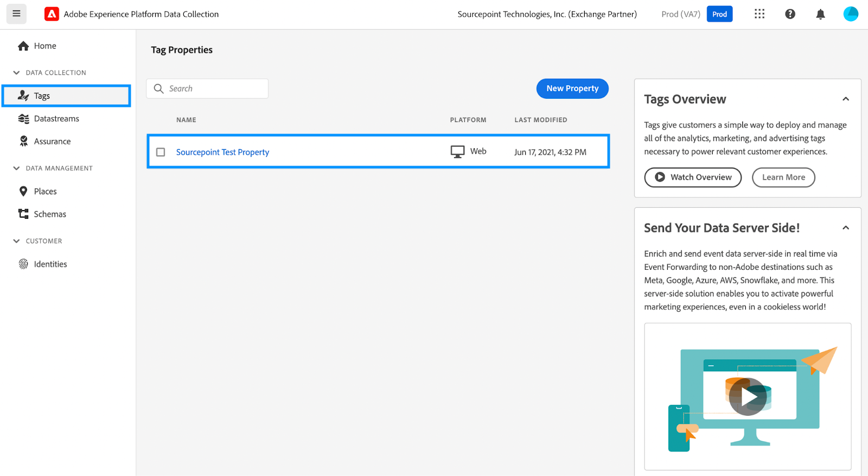868x476 pixels.
Task: Check the Sourcepoint Test Property checkbox
Action: (x=161, y=152)
